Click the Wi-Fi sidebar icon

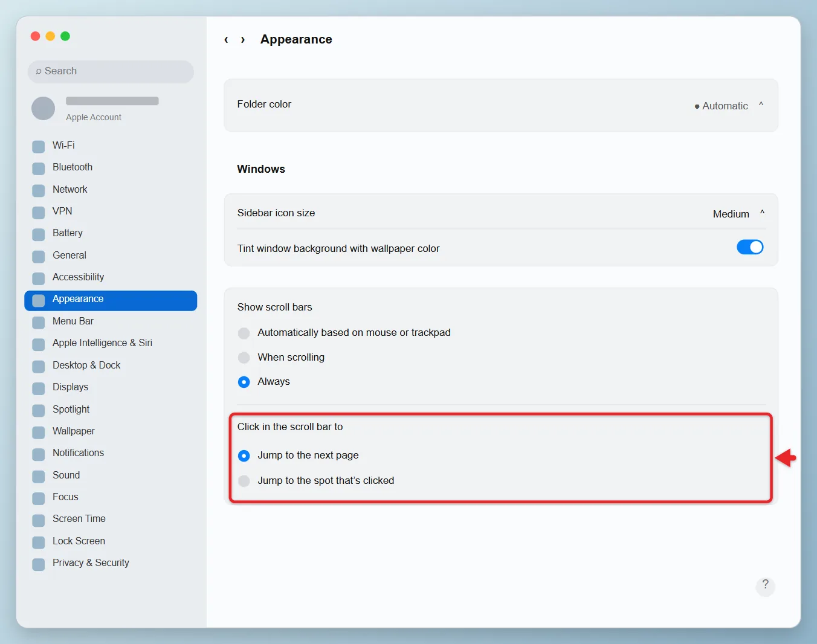(39, 146)
